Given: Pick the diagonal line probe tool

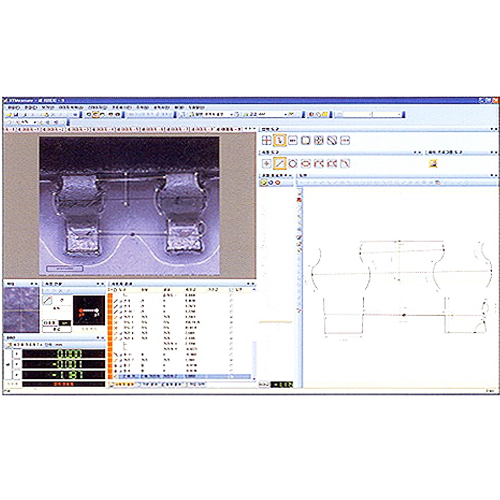Looking at the screenshot, I should click(x=332, y=141).
